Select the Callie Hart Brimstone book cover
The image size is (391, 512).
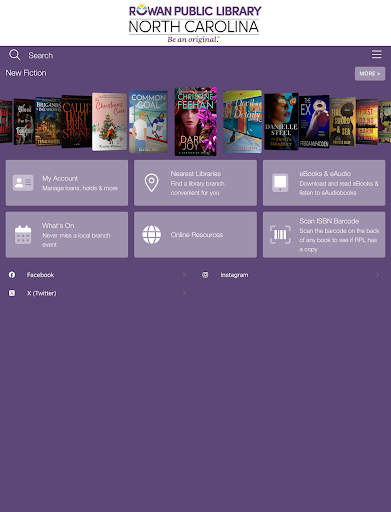tap(76, 122)
